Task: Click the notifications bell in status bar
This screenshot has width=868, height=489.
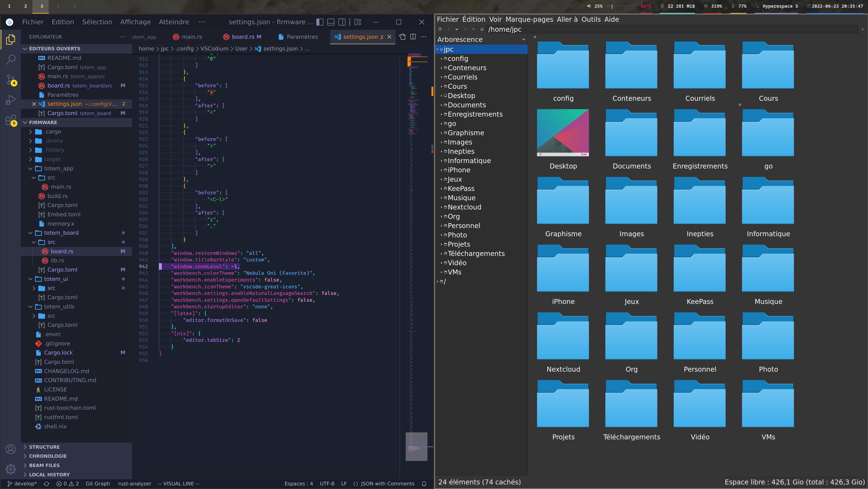Action: (424, 483)
